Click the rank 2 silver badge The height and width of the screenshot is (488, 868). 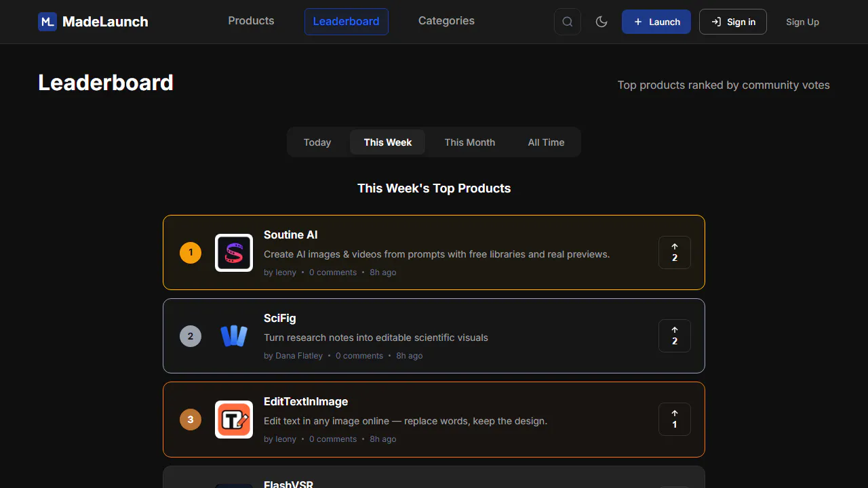(x=191, y=336)
